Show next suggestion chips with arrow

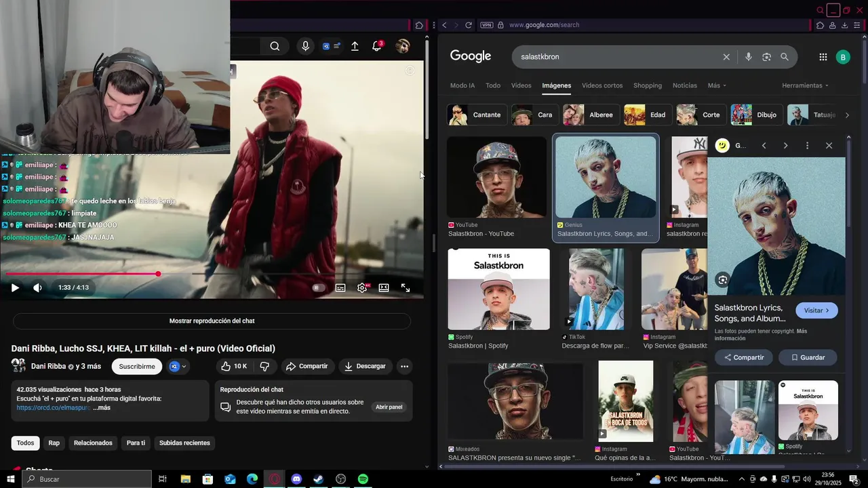847,115
